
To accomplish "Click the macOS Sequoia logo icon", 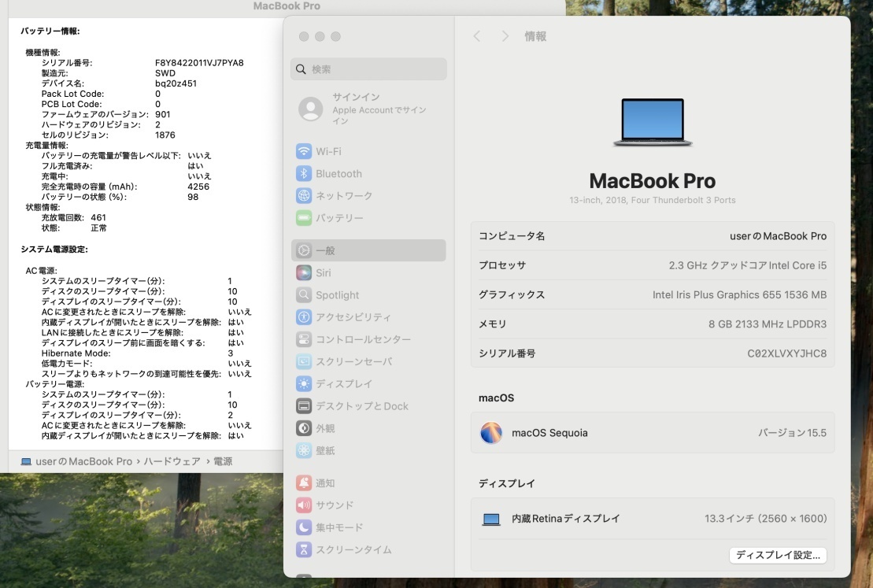I will point(491,433).
